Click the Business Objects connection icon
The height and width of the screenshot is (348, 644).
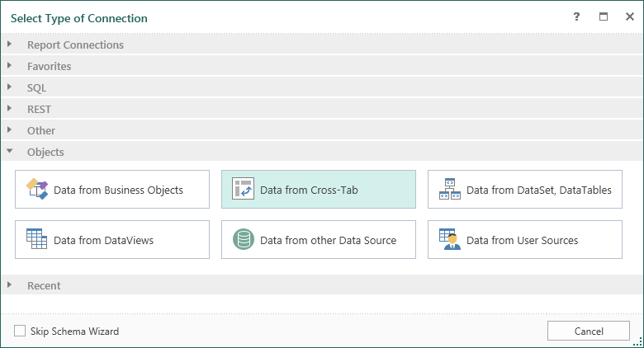[x=38, y=190]
